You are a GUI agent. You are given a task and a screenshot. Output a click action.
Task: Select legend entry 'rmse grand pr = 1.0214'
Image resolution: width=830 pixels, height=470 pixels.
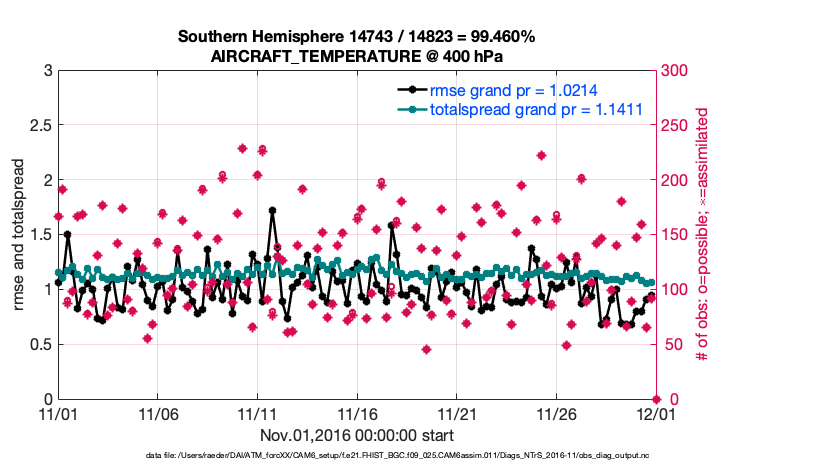[513, 91]
